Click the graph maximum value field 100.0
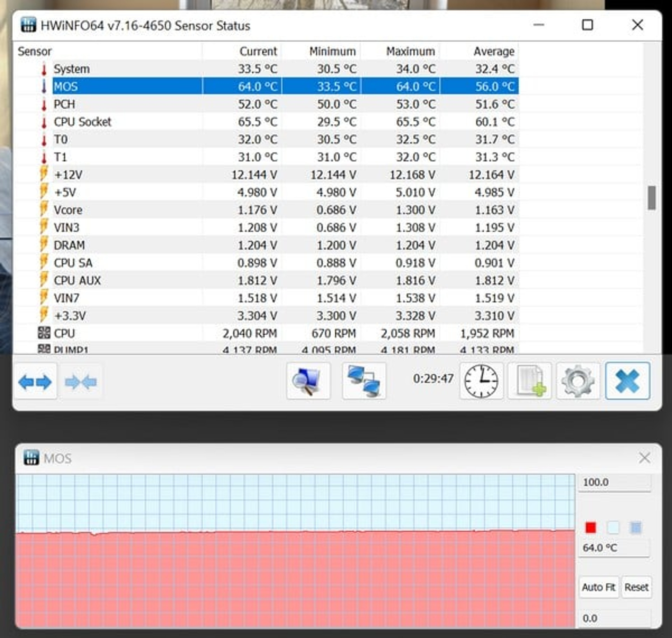 tap(615, 482)
